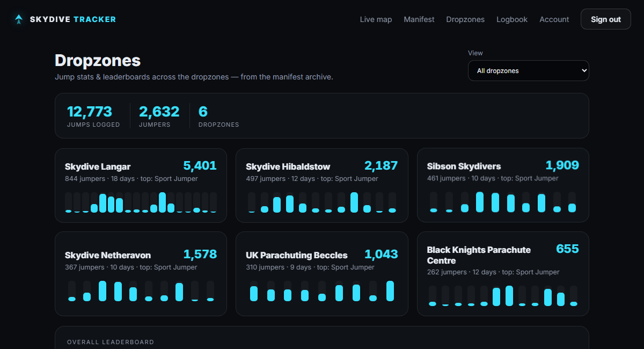This screenshot has width=644, height=349.
Task: Click the Sign out button
Action: point(606,19)
